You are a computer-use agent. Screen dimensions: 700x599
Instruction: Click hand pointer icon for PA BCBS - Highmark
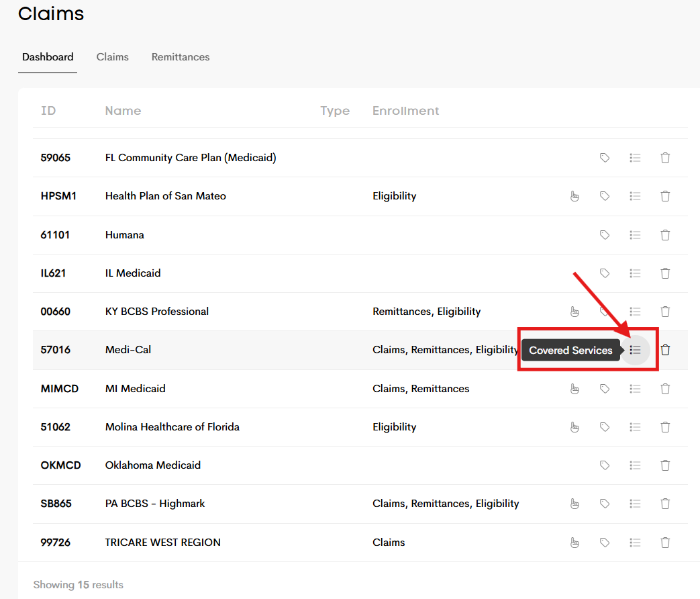click(x=574, y=504)
